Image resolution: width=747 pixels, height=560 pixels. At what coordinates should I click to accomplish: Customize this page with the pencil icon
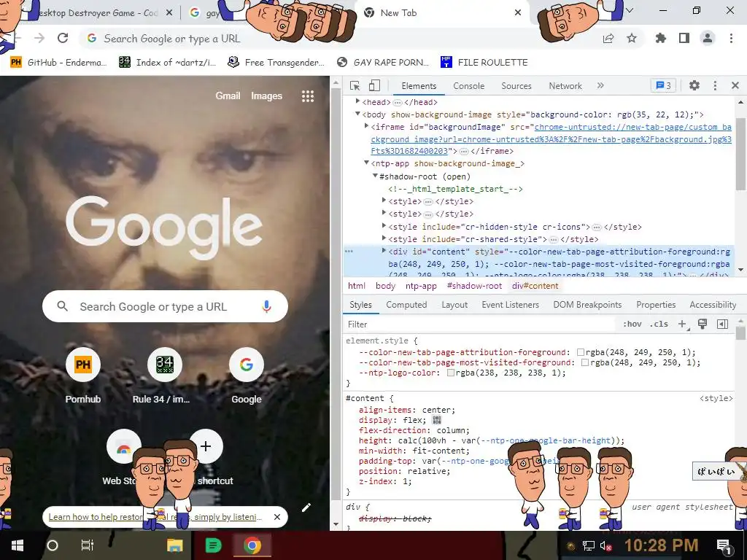(x=306, y=507)
